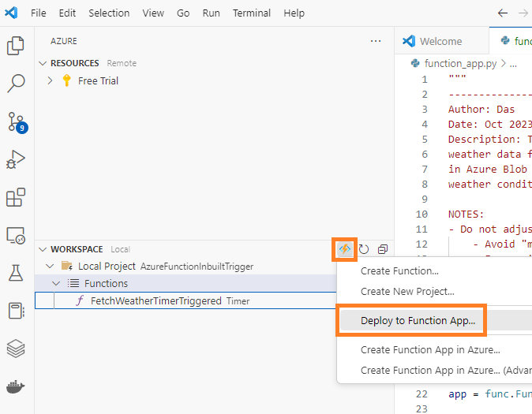Open the Search view icon

point(16,83)
